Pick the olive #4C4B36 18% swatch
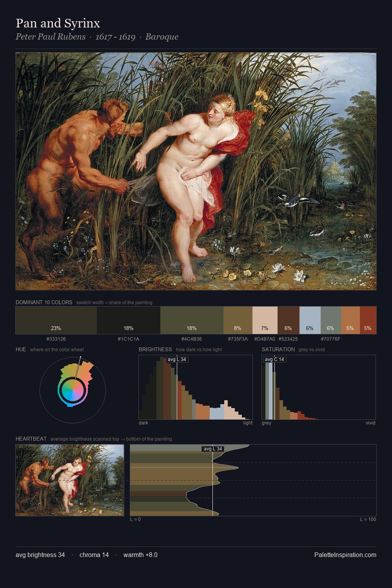This screenshot has width=392, height=588. pos(192,320)
